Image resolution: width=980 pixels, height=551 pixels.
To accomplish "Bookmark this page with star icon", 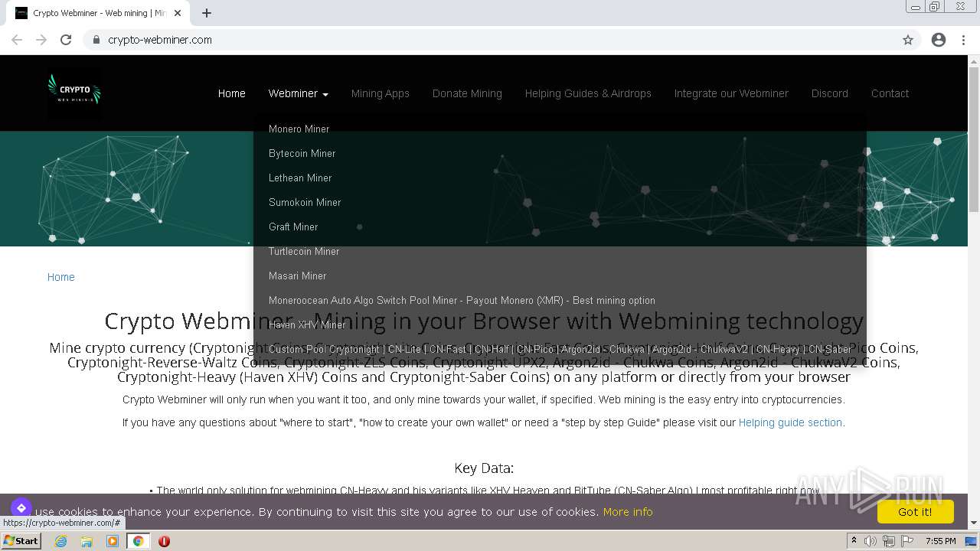I will [x=908, y=40].
